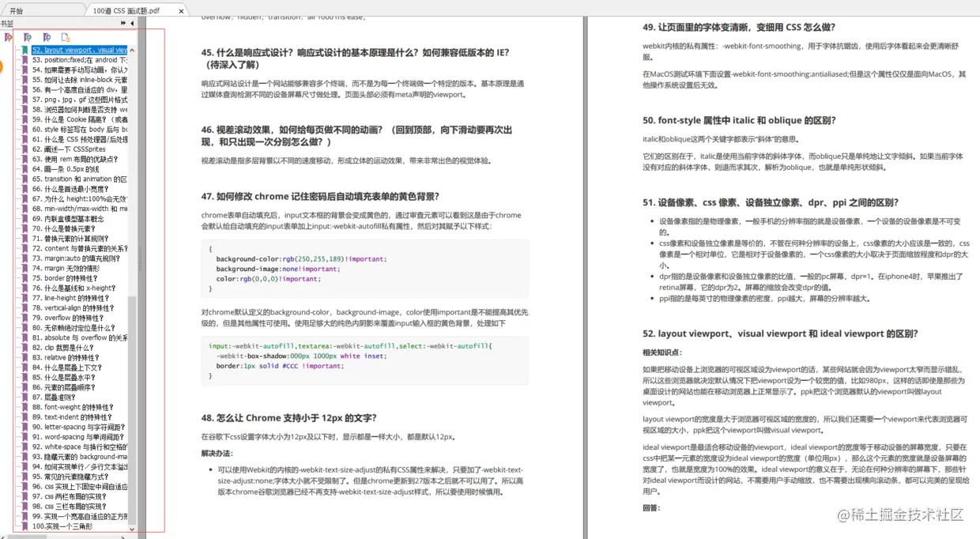Open bookmark 78. vertical-align 的特殊性?
Screen dimensions: 980x539
click(73, 308)
